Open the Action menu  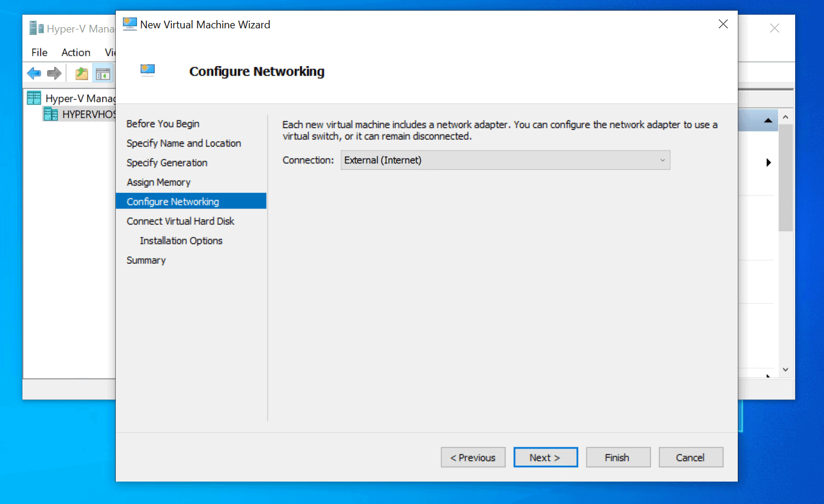pyautogui.click(x=76, y=53)
